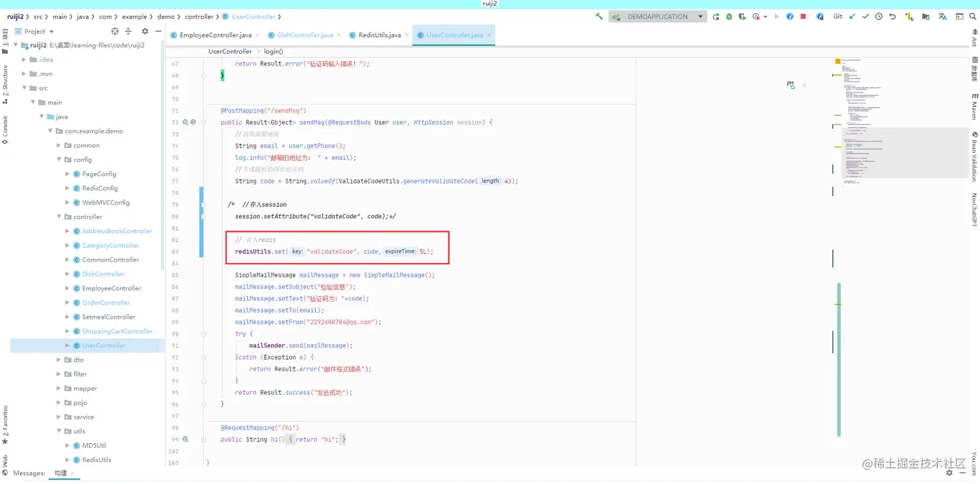Click the Search Everywhere magnifier icon
This screenshot has height=484, width=980.
tap(974, 16)
